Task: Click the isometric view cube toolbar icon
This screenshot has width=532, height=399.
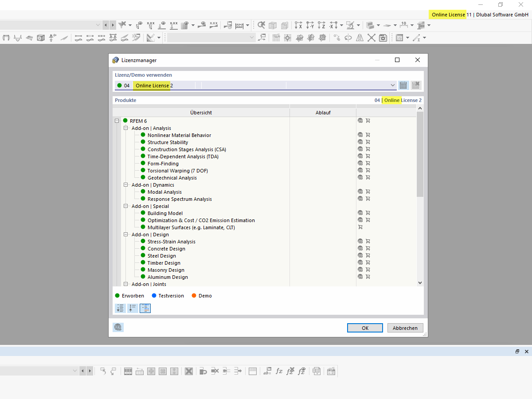Action: (x=273, y=25)
